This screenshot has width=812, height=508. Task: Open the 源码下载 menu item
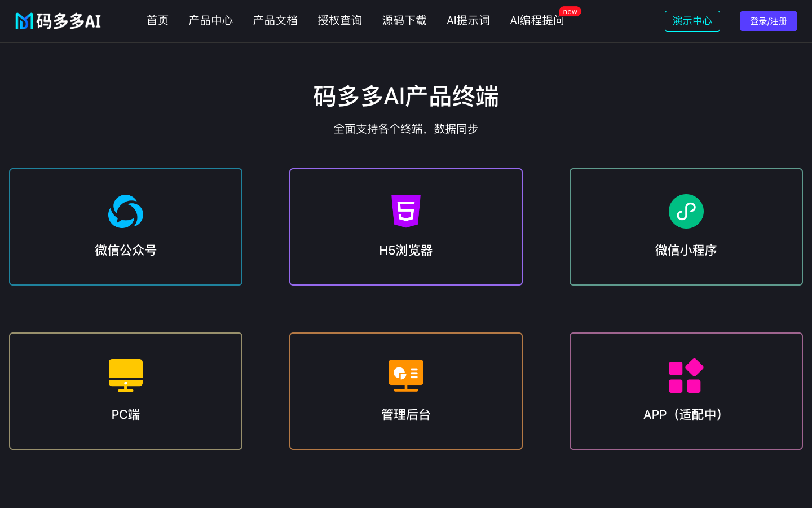click(404, 20)
